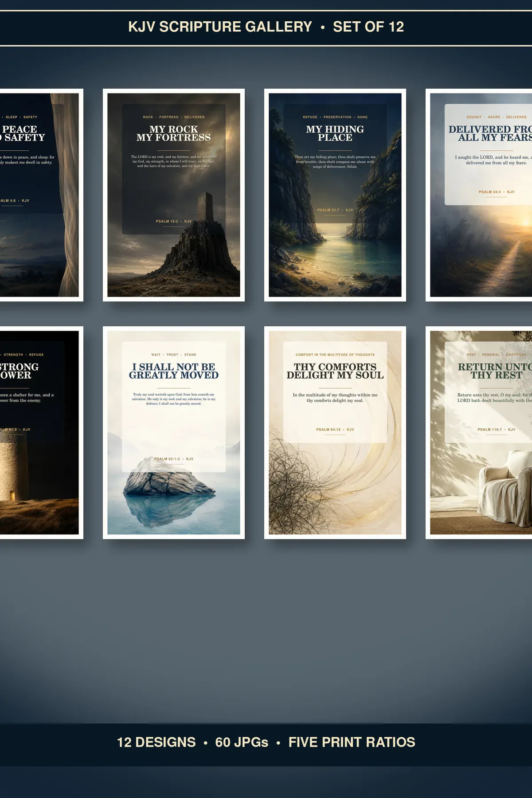Click the 'PSALM 62:1-2 · KJV' reference
The height and width of the screenshot is (798, 532).
[174, 459]
